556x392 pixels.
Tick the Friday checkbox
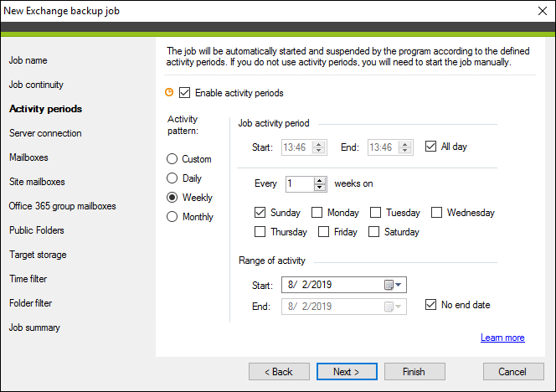323,232
